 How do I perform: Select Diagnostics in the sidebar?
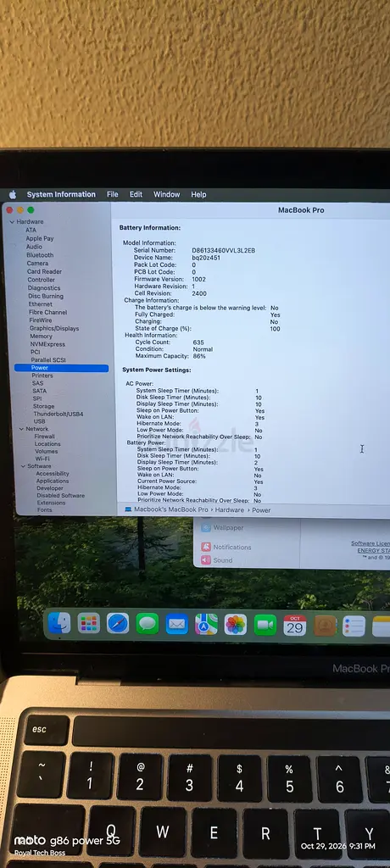coord(44,288)
